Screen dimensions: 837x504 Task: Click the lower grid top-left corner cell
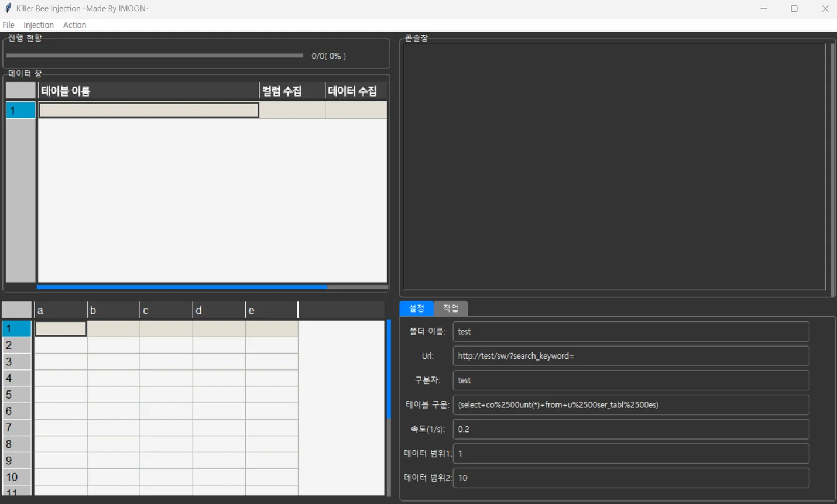point(17,310)
